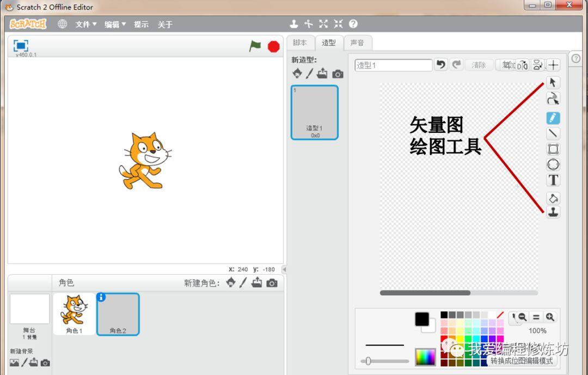Switch to the 脚本 tab

[x=300, y=43]
